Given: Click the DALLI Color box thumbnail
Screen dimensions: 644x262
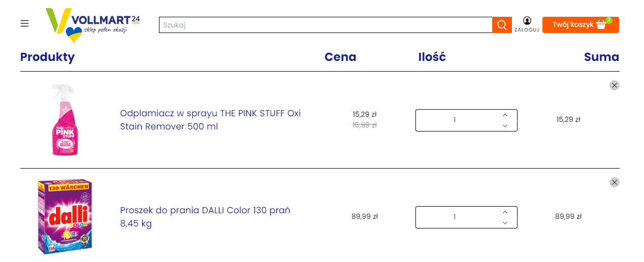Looking at the screenshot, I should 65,217.
